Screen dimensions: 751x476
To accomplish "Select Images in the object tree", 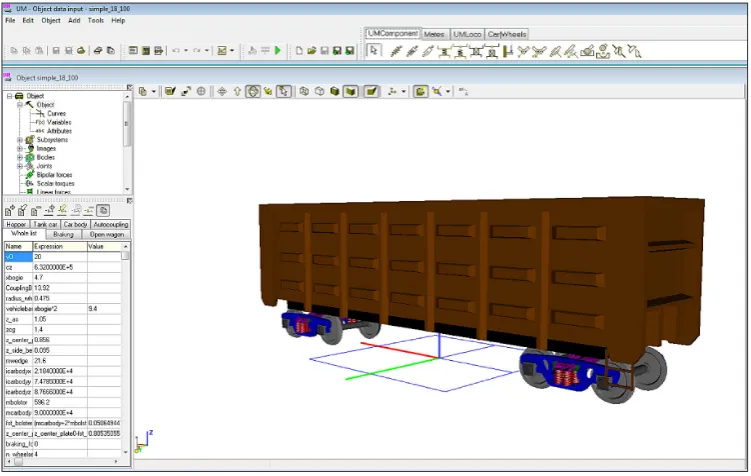I will click(46, 148).
